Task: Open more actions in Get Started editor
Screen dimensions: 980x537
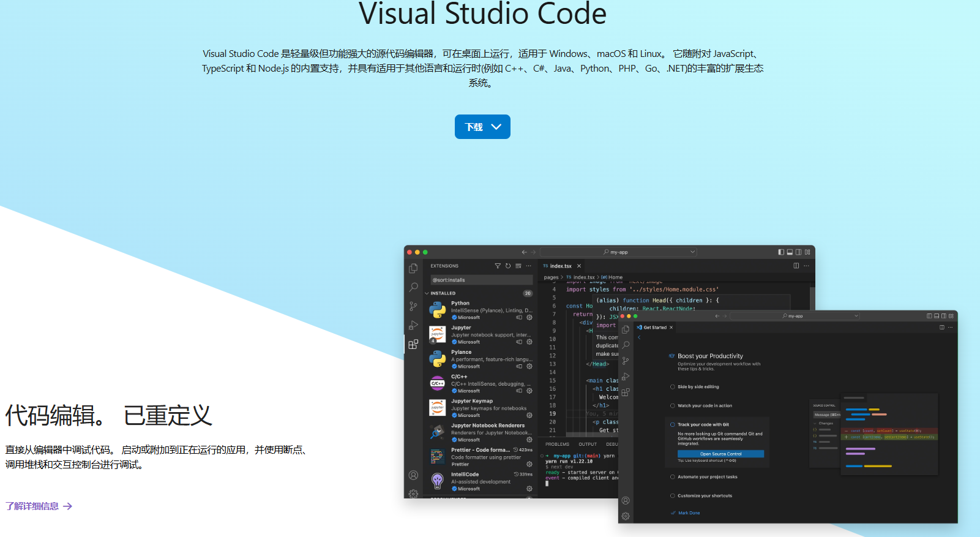Action: 951,328
